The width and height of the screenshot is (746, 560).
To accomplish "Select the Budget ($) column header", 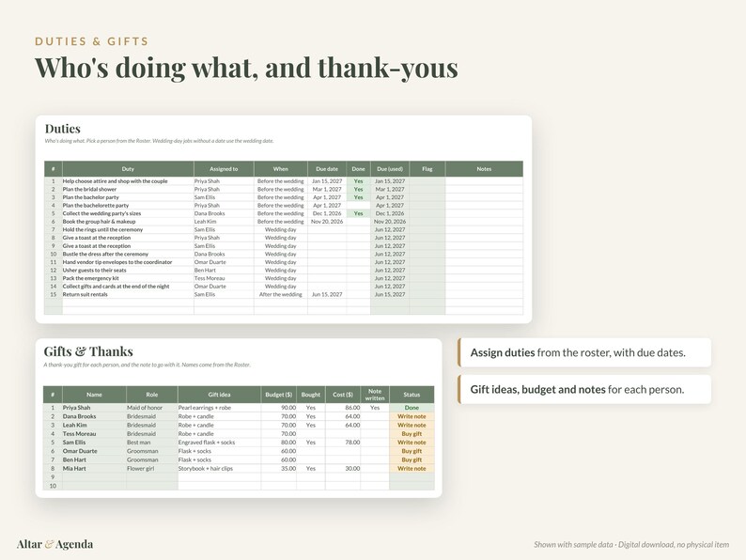I will (x=279, y=395).
